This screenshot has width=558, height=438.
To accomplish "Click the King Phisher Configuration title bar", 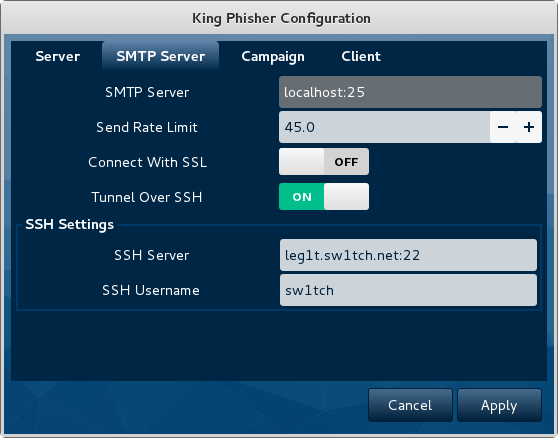I will [x=281, y=18].
